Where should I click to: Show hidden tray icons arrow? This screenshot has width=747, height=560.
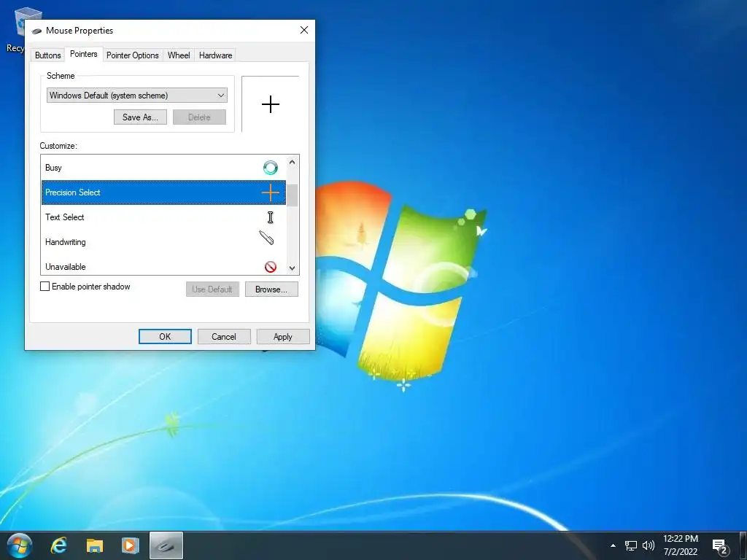pos(613,545)
